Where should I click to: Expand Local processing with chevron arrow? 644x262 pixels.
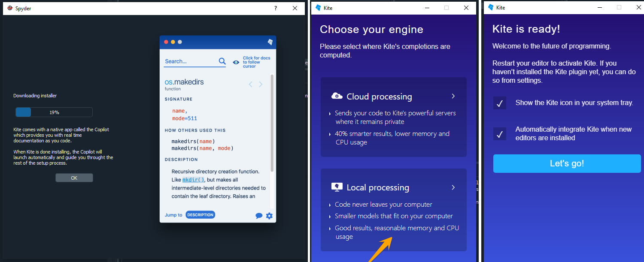coord(453,187)
